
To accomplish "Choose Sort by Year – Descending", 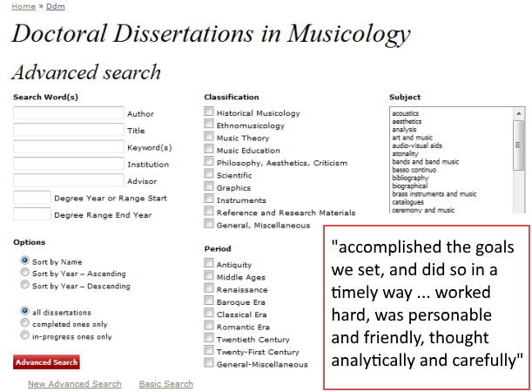I will pos(24,285).
